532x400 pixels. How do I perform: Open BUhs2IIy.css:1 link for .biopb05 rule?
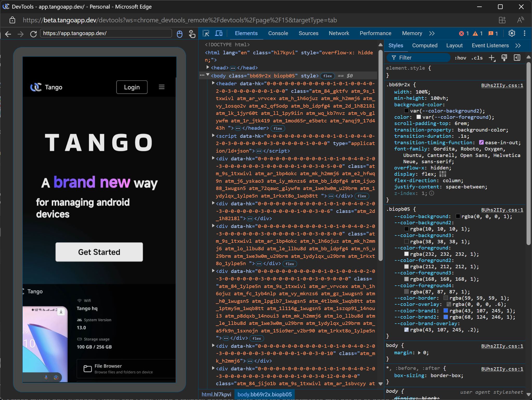[x=502, y=210]
